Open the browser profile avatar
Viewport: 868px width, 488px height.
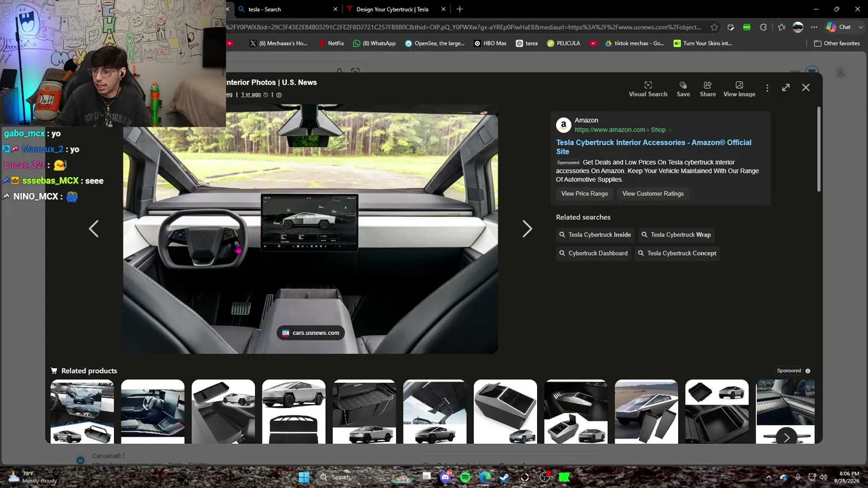(x=797, y=27)
